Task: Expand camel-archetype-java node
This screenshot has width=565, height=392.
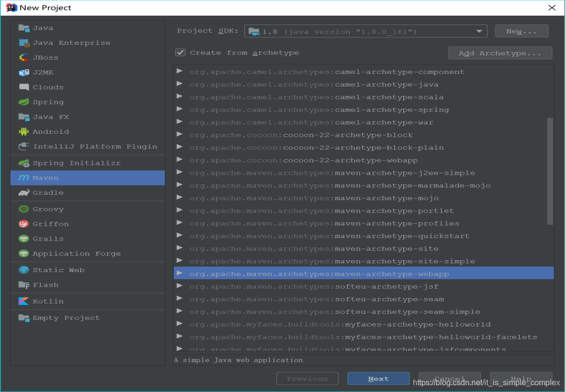Action: (180, 84)
